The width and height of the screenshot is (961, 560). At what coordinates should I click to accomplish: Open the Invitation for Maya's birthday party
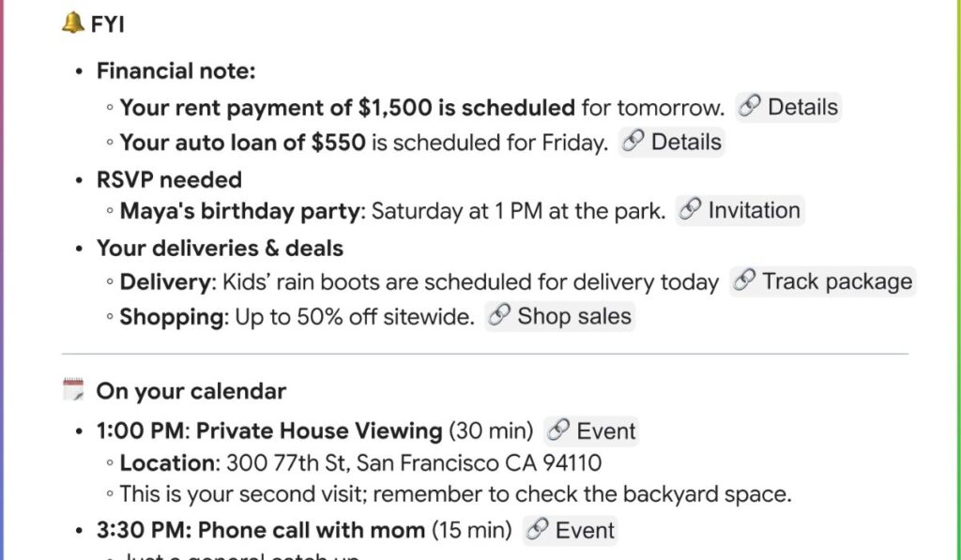[x=740, y=210]
